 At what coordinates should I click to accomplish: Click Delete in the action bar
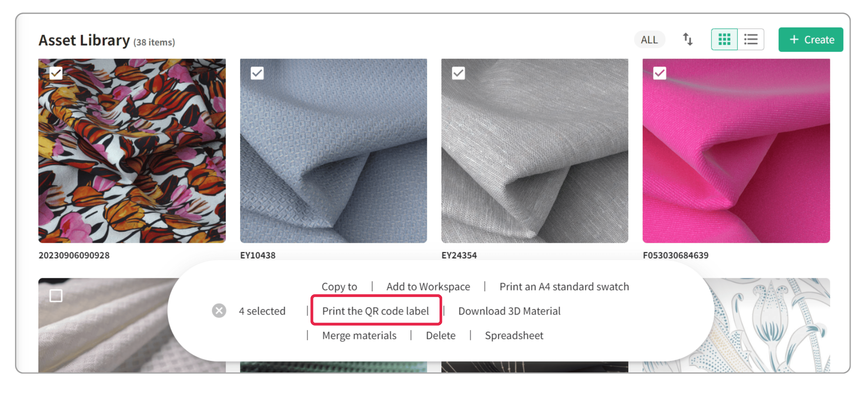(x=440, y=335)
